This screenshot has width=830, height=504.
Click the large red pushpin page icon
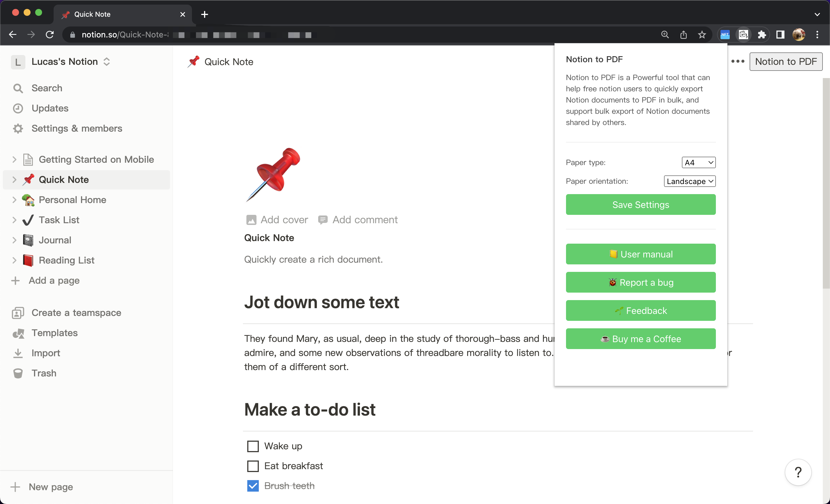(x=273, y=175)
